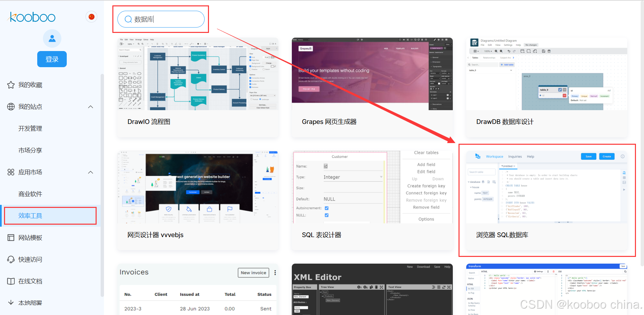Screen dimensions: 644x315
Task: Open 商业软件 menu item
Action: click(x=30, y=194)
